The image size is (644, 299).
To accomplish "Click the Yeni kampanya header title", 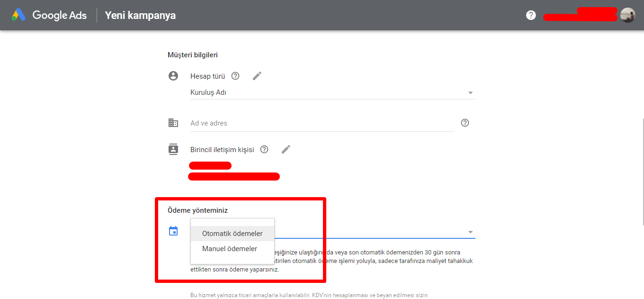I will coord(140,15).
